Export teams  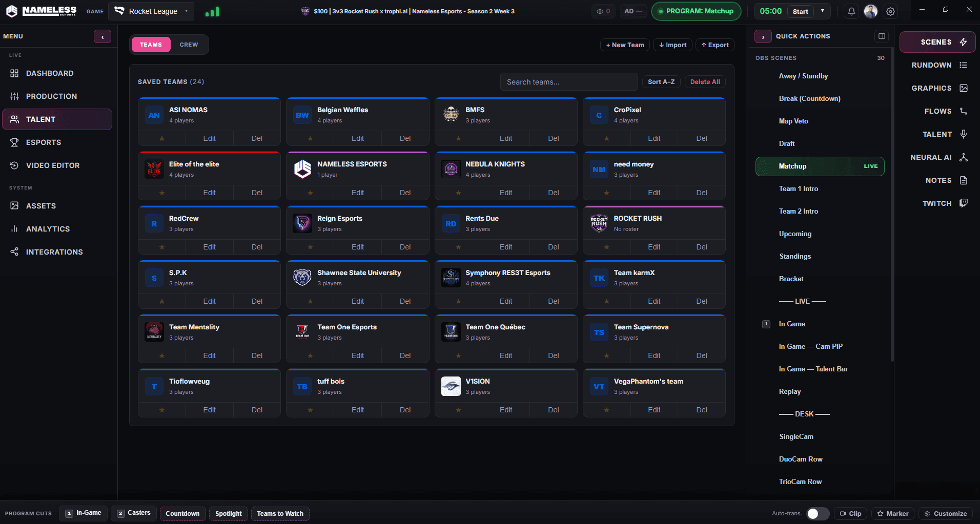(x=715, y=45)
